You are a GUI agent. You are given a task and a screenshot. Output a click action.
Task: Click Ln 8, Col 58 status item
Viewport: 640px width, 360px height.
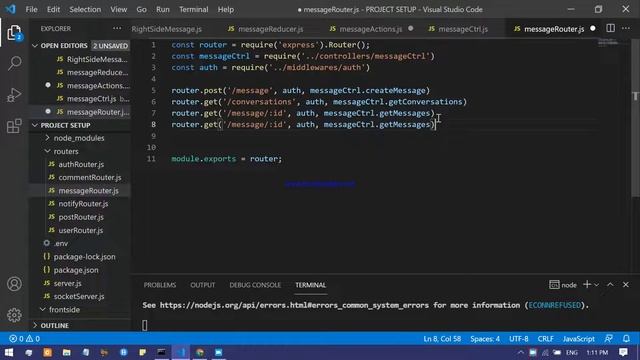(442, 338)
